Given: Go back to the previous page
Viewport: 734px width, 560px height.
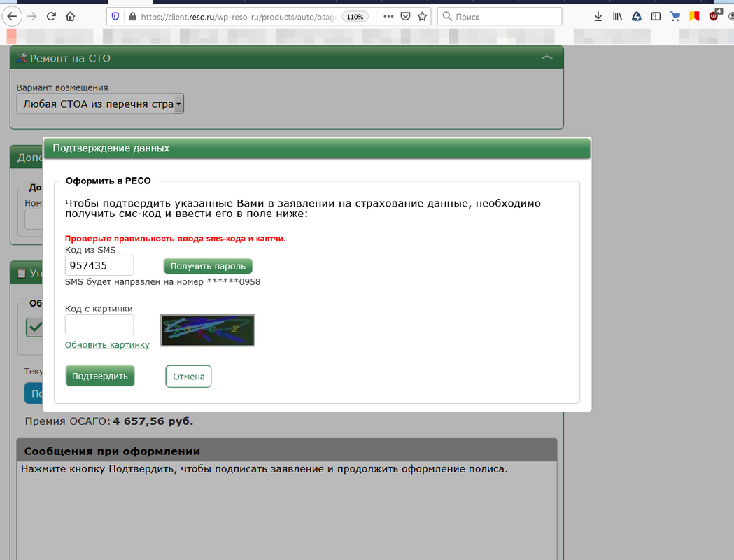Looking at the screenshot, I should [12, 17].
